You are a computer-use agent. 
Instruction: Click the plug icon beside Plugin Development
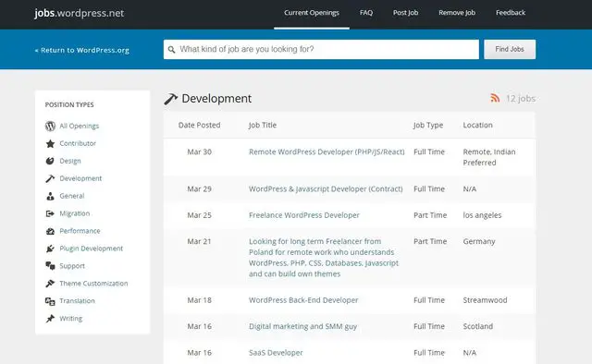(50, 249)
